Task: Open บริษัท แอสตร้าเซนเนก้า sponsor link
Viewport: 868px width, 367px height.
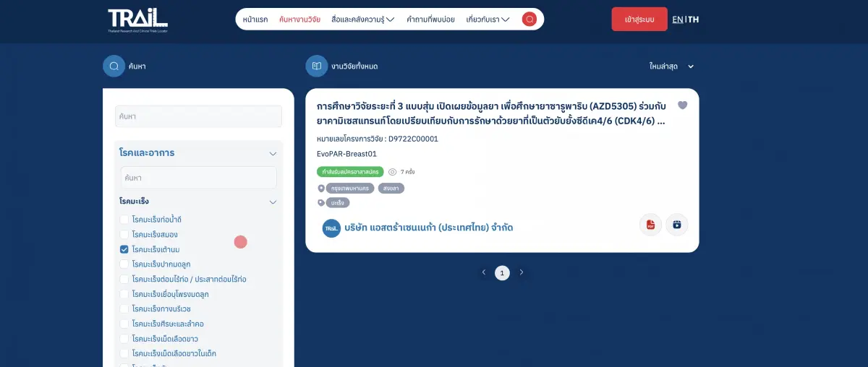Action: (429, 228)
